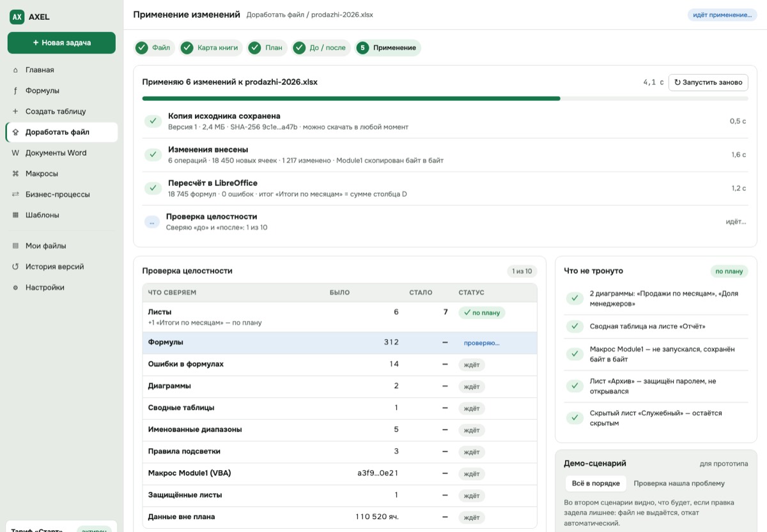Click the W icon for Документы Word

15,153
